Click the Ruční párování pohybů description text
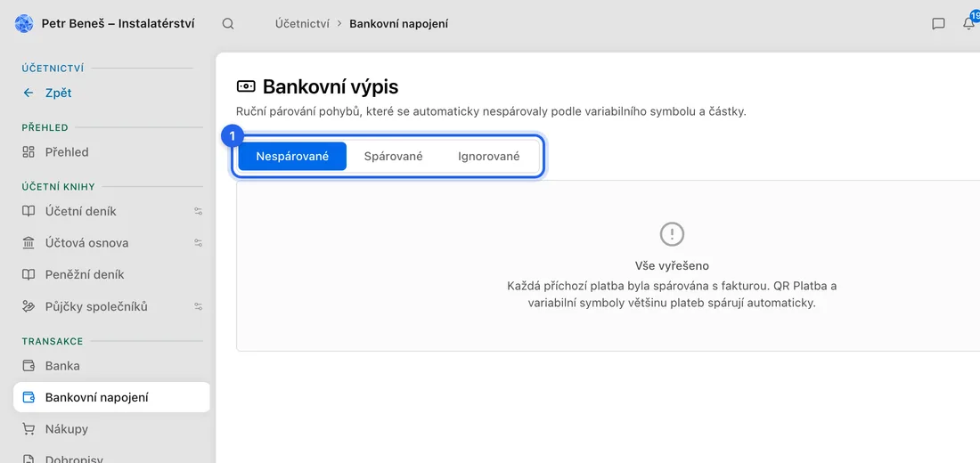The image size is (980, 463). coord(491,112)
